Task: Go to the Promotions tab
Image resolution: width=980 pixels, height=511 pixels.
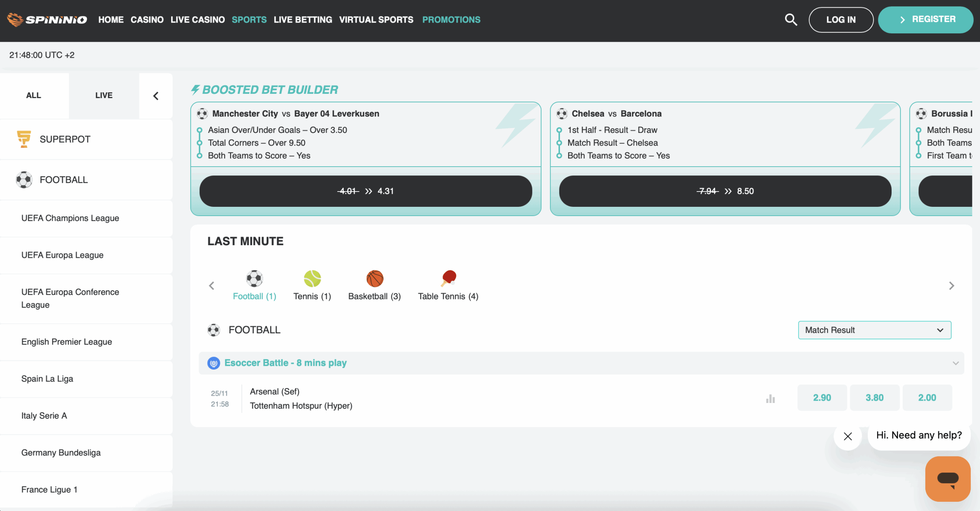Action: [451, 20]
